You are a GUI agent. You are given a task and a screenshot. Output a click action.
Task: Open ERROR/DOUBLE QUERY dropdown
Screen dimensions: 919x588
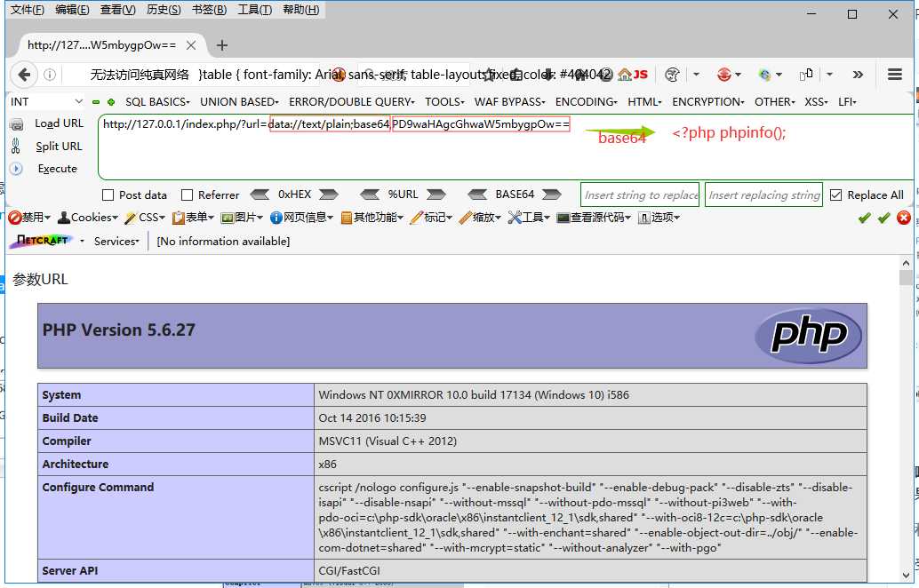352,102
